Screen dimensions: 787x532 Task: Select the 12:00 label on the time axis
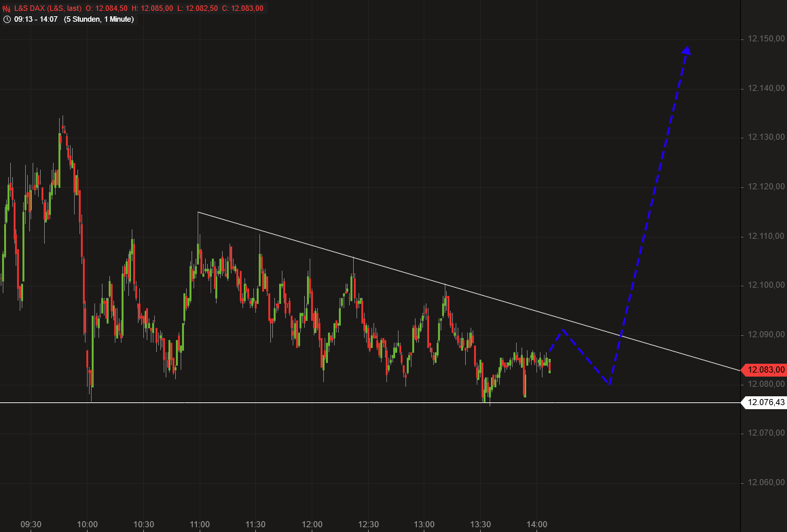click(x=312, y=524)
